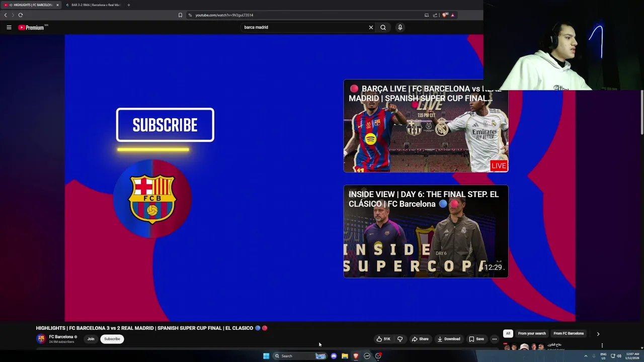Select the From your search chip
This screenshot has height=362, width=644.
point(532,333)
